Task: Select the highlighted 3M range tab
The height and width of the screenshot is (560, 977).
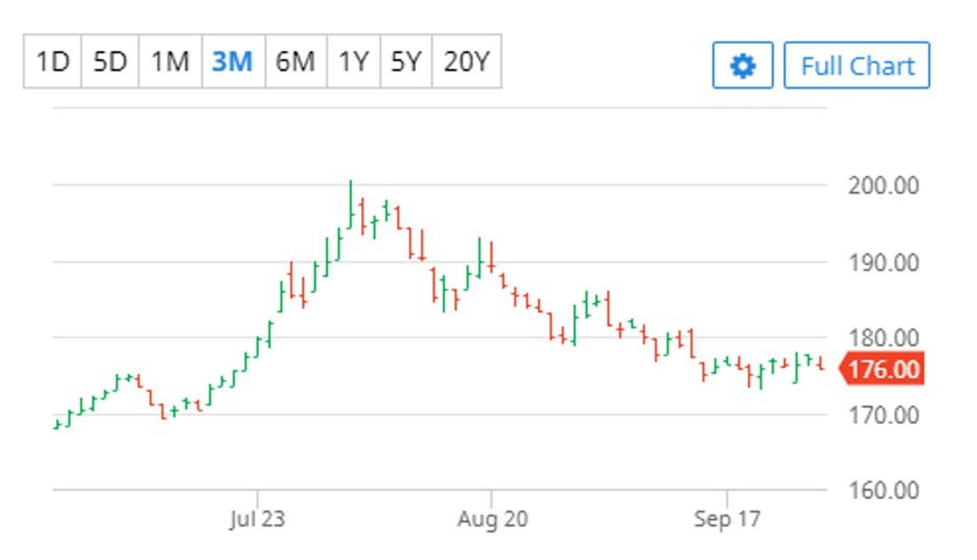Action: 233,62
